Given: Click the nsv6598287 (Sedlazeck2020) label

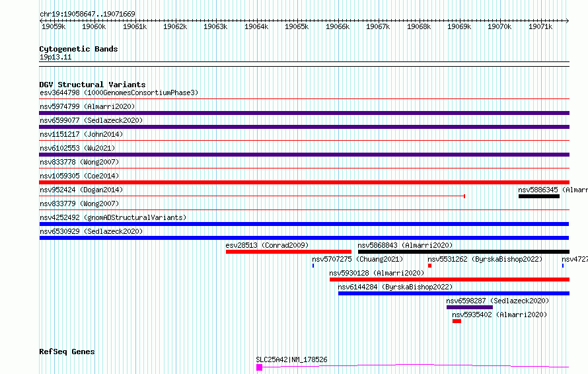Looking at the screenshot, I should pyautogui.click(x=497, y=301).
